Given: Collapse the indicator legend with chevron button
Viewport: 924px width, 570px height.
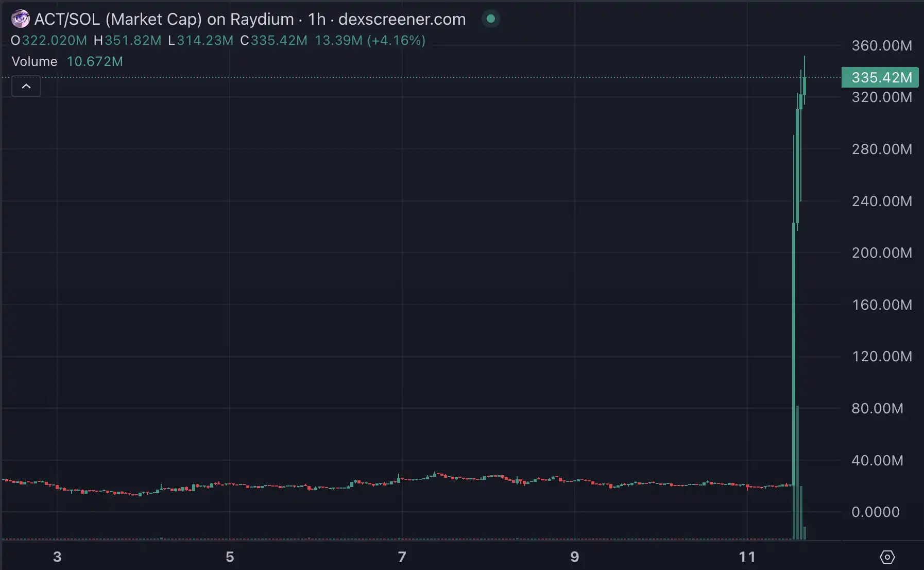Looking at the screenshot, I should pos(26,86).
